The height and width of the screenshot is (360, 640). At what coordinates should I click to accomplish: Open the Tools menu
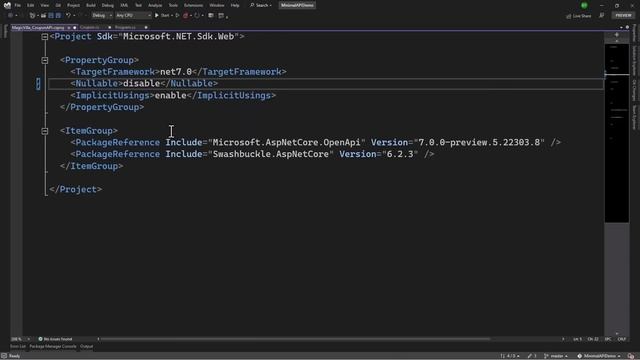click(173, 5)
